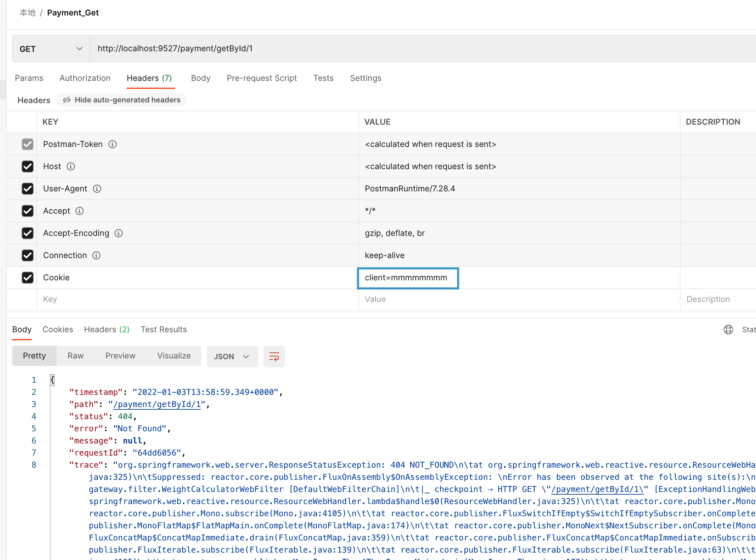Open the GET method dropdown
Image resolution: width=756 pixels, height=560 pixels.
51,49
